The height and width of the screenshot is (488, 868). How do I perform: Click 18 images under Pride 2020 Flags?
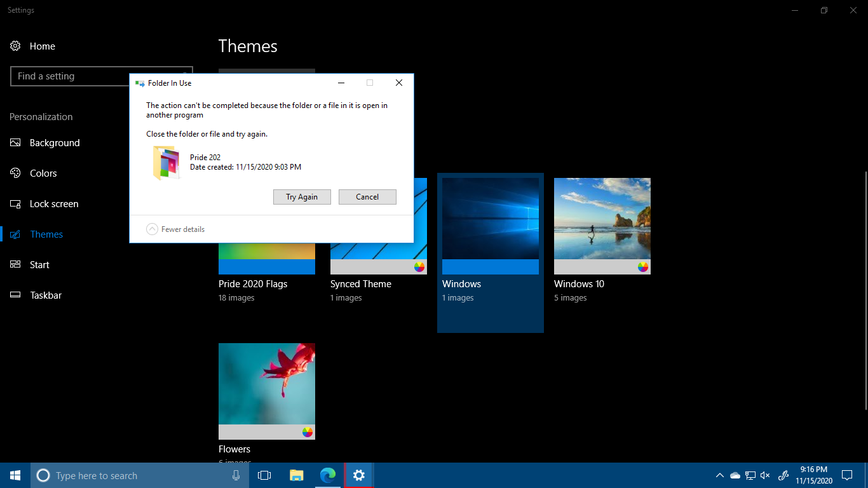pos(236,298)
